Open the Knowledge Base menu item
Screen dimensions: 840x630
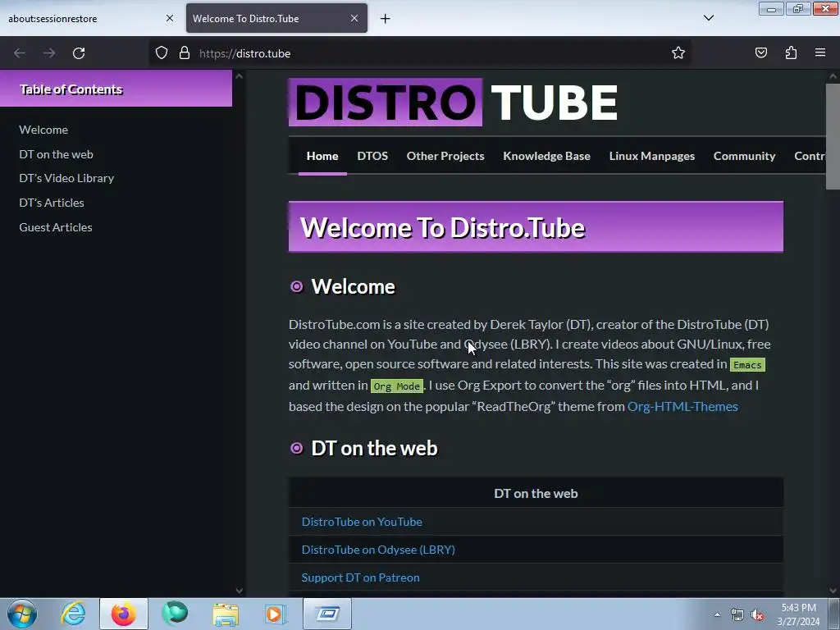(x=546, y=156)
